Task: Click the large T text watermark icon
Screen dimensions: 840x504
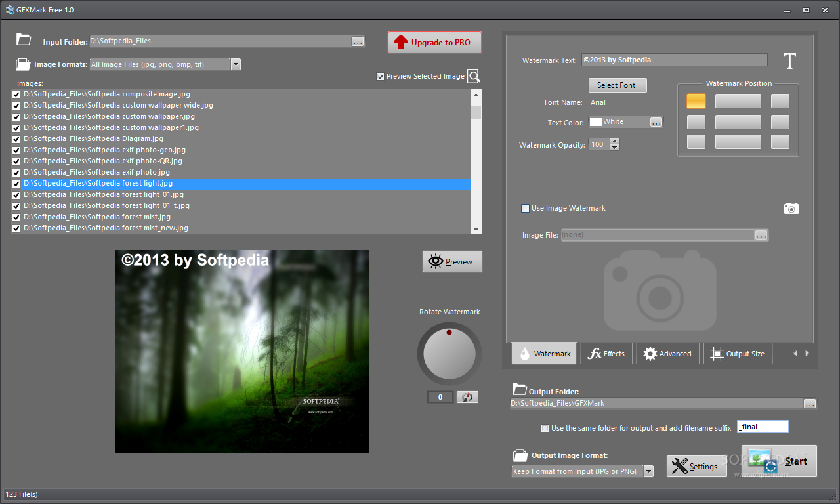Action: click(789, 61)
